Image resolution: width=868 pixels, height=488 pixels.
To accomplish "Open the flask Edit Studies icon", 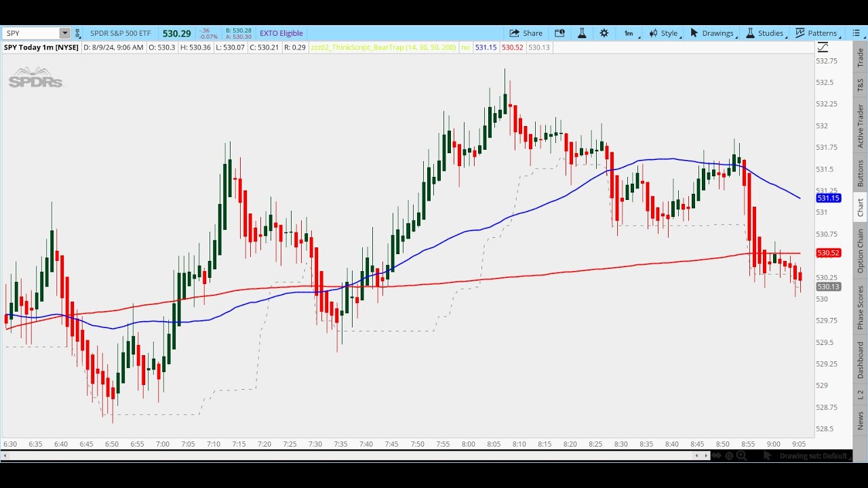I will coord(582,33).
